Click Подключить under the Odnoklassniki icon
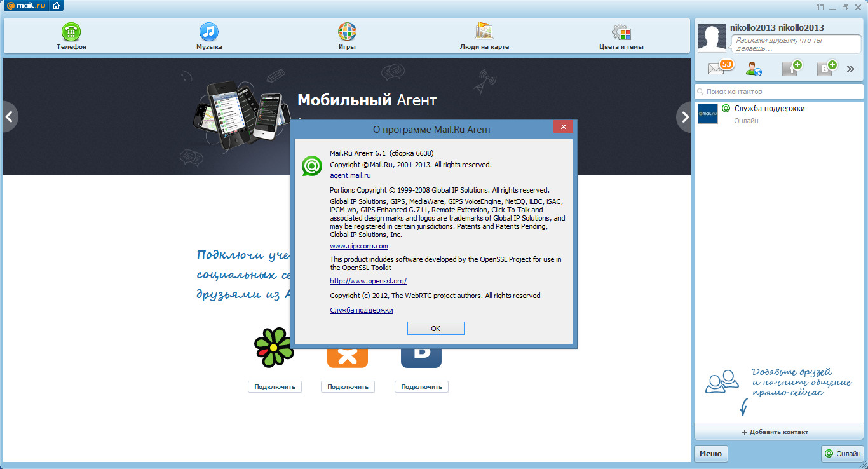Viewport: 868px width, 469px height. [x=348, y=386]
